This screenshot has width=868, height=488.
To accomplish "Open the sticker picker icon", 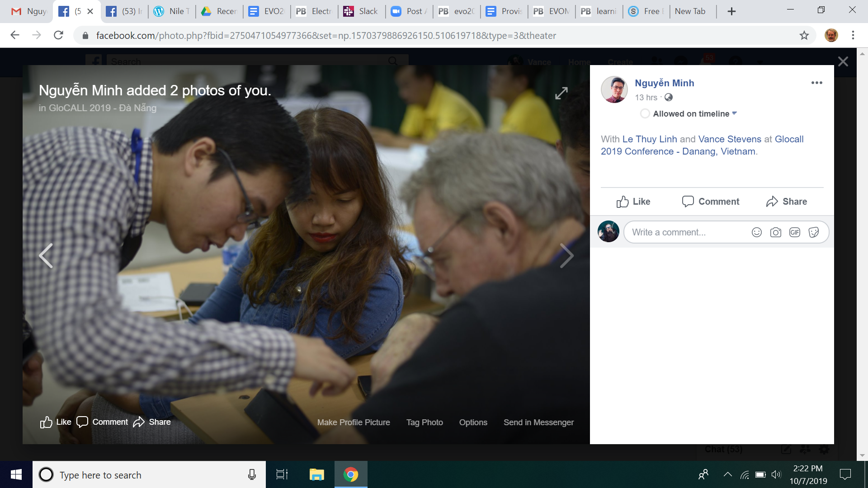I will coord(813,232).
